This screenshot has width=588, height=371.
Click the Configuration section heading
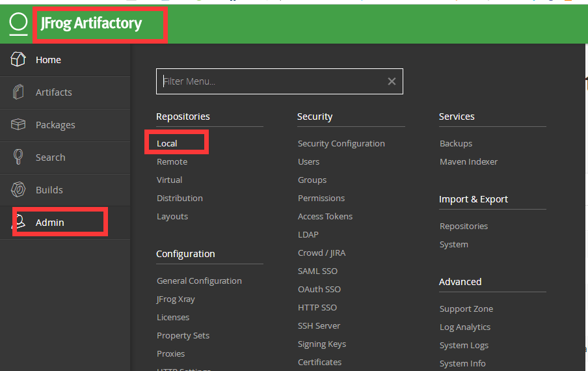(x=185, y=254)
